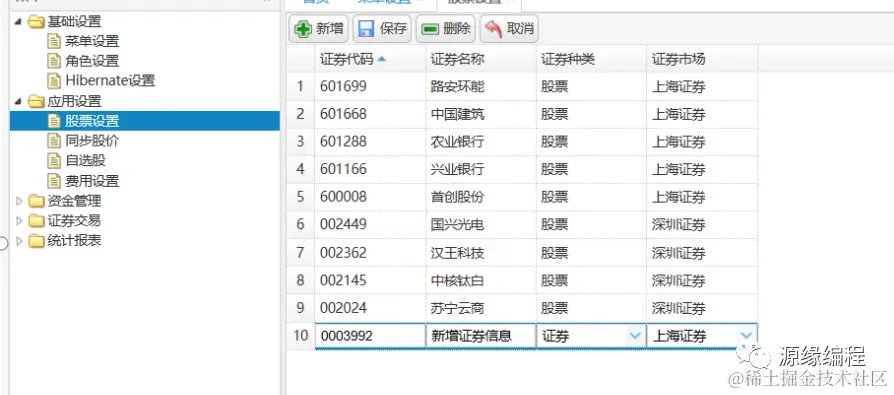Click the 证券名称 column header
The width and height of the screenshot is (894, 395).
coord(481,59)
